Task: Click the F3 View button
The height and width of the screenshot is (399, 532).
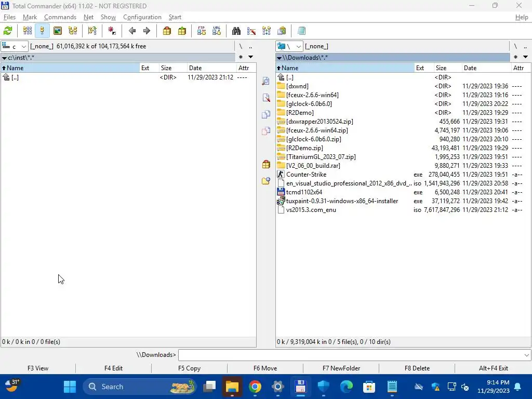Action: tap(38, 368)
